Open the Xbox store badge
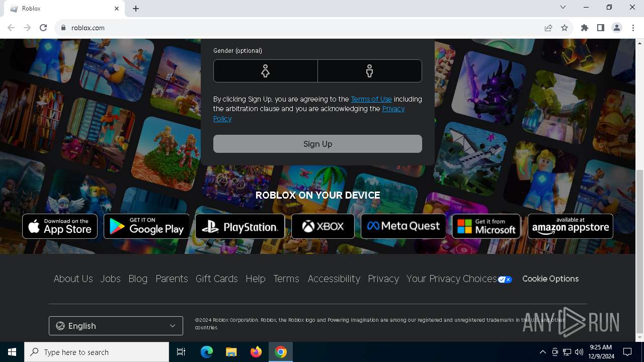The image size is (644, 362). [x=323, y=226]
